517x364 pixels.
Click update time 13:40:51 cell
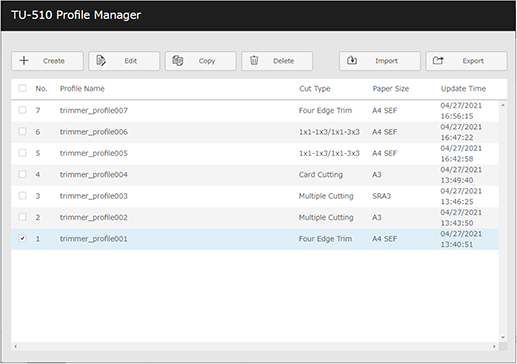[461, 239]
